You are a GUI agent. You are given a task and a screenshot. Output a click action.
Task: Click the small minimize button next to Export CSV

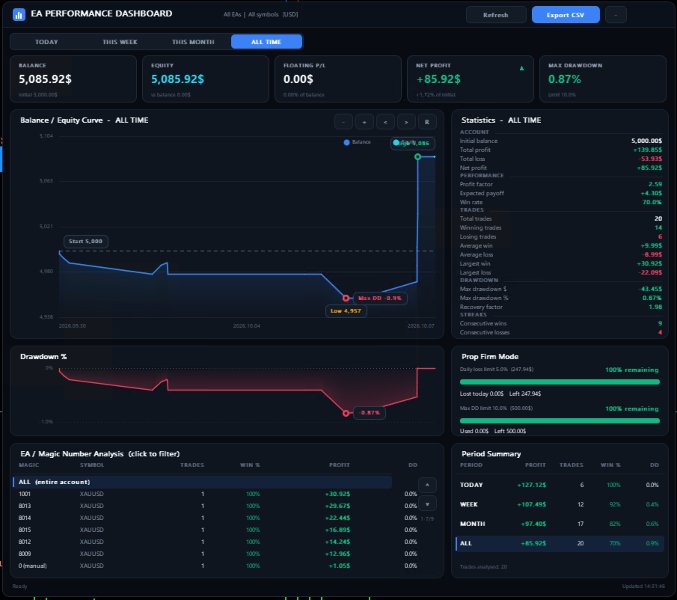click(x=616, y=15)
